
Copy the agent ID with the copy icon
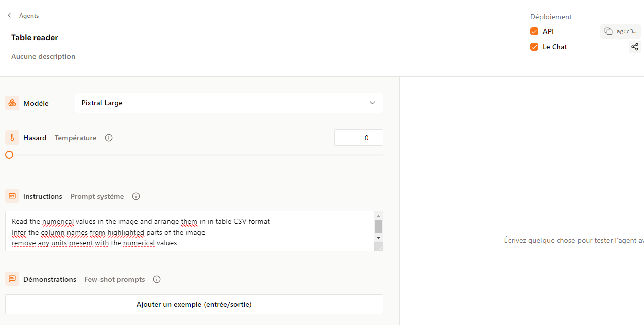point(608,31)
